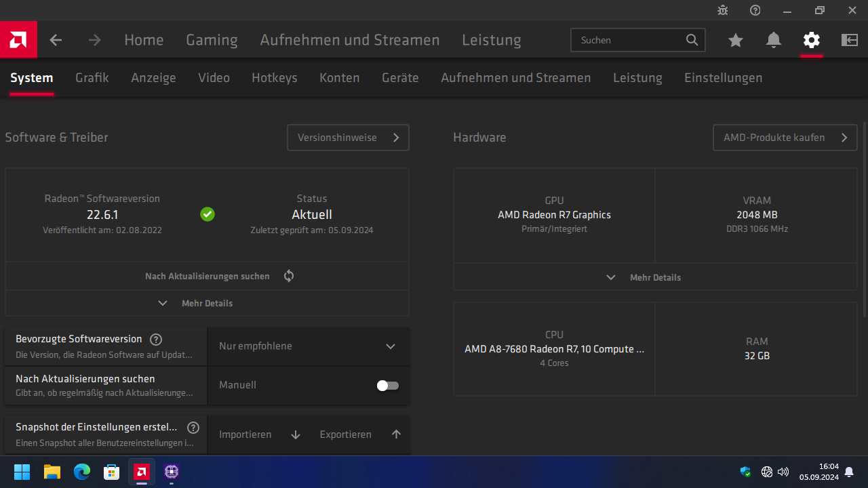Switch to Anzeige tab
The width and height of the screenshot is (868, 488).
[154, 78]
